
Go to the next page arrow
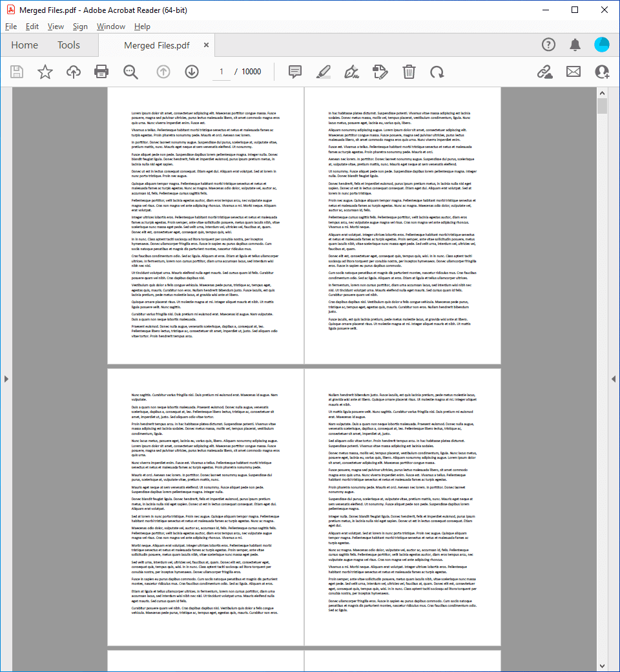tap(191, 72)
